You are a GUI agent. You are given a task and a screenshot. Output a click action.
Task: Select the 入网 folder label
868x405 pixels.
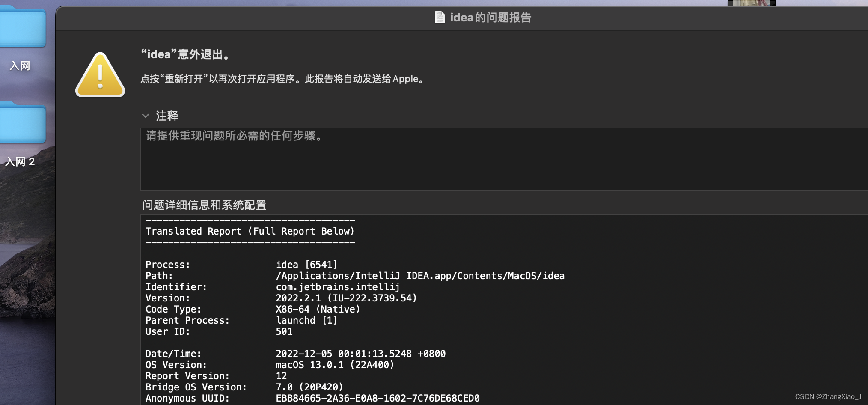tap(20, 66)
